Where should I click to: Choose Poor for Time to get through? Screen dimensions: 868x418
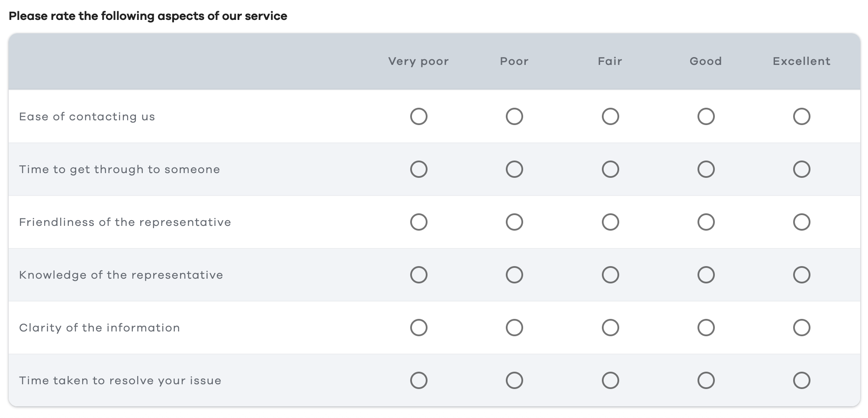point(514,169)
